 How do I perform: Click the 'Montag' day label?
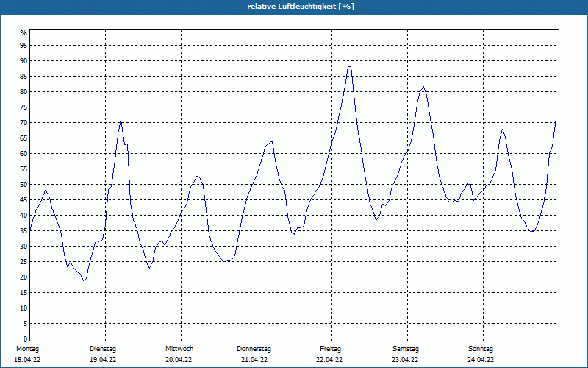pyautogui.click(x=27, y=349)
